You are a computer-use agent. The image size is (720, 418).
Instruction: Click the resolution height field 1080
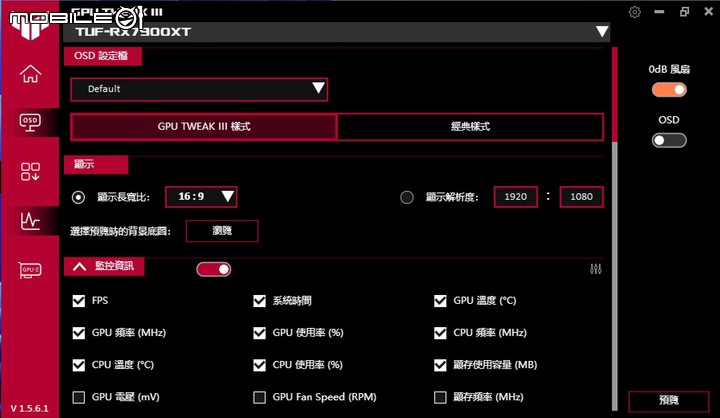(581, 197)
